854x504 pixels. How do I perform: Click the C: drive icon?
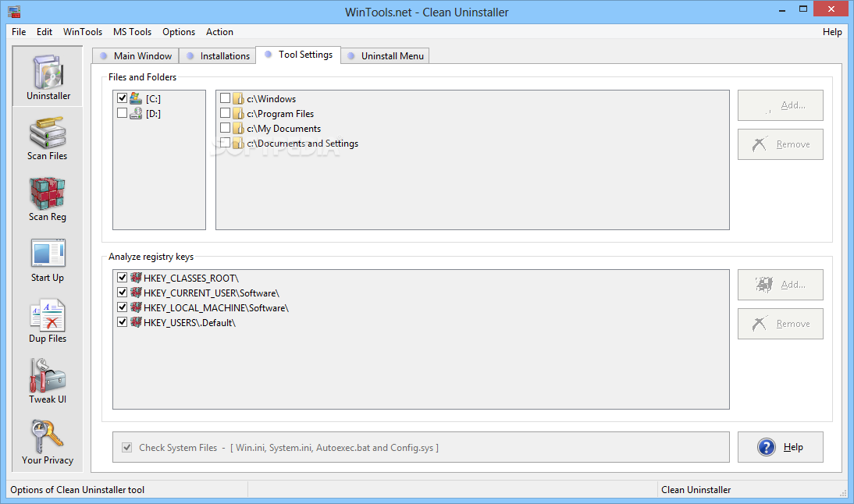click(136, 98)
